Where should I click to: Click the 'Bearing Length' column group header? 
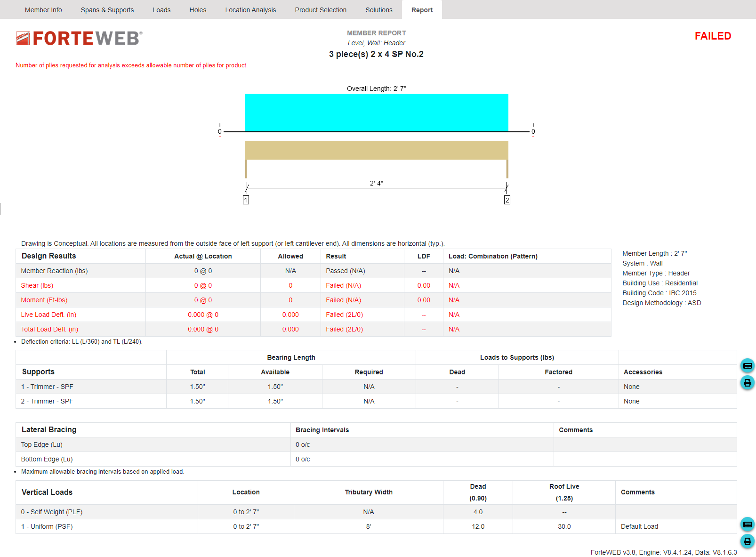coord(291,357)
